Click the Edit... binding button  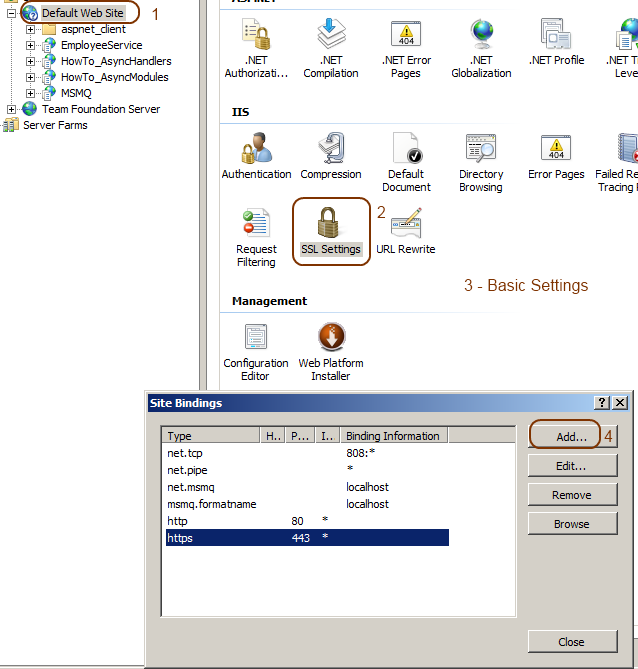point(571,466)
